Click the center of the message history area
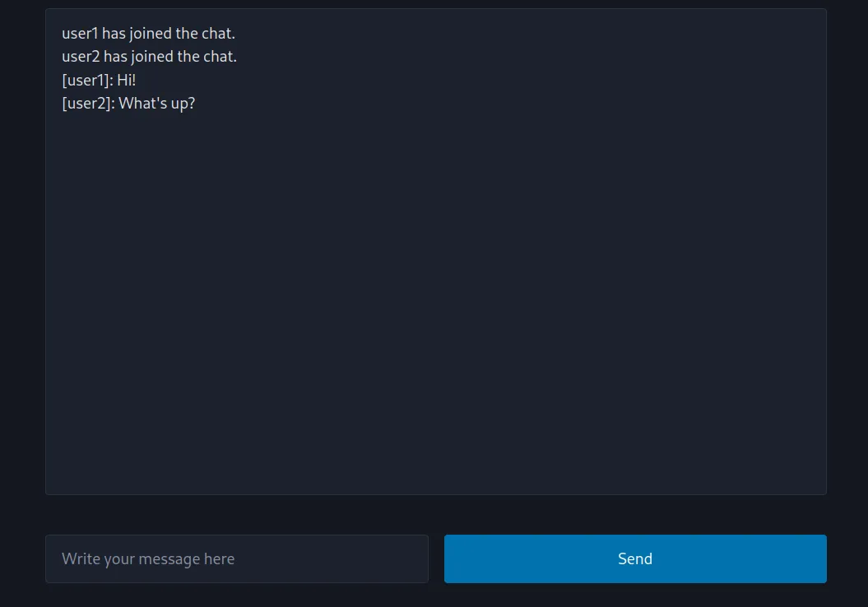 436,251
